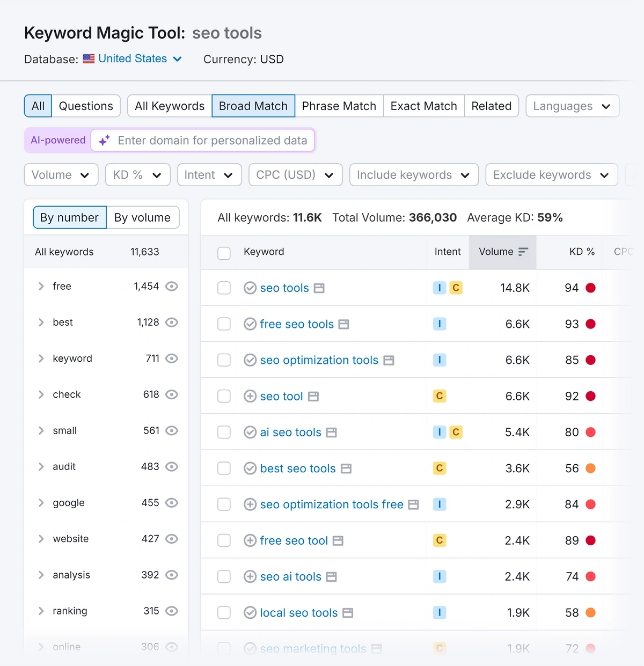Toggle eye icon for the audit group
Viewport: 644px width, 666px height.
pyautogui.click(x=172, y=467)
